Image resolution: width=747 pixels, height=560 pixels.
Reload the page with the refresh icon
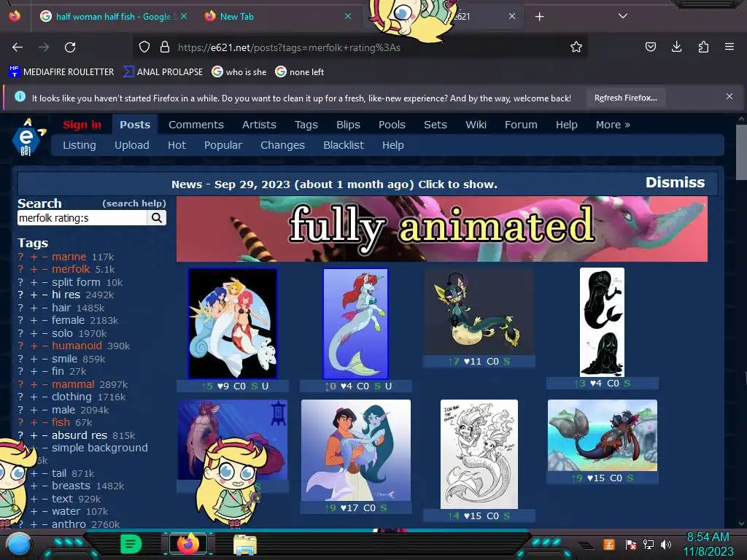click(70, 47)
